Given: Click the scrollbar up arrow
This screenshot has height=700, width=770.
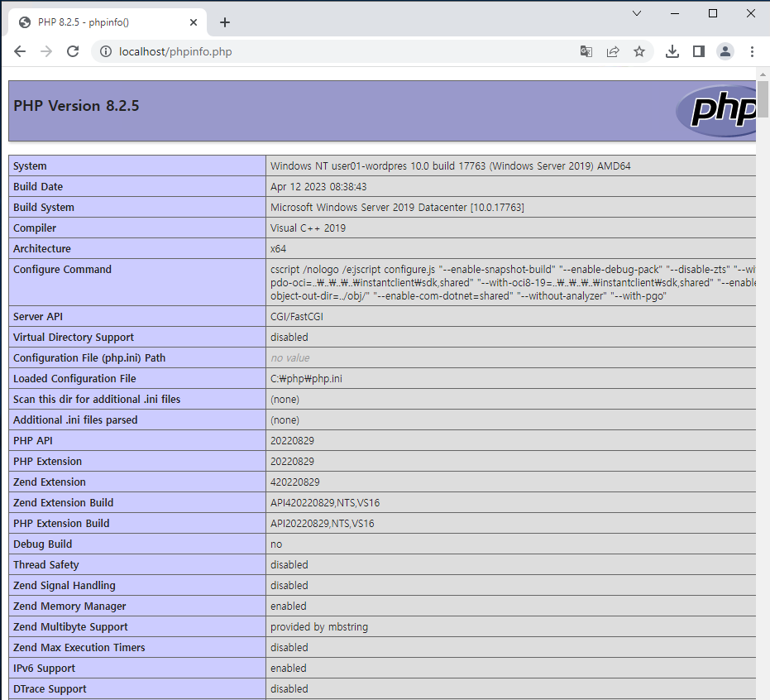Looking at the screenshot, I should [763, 74].
